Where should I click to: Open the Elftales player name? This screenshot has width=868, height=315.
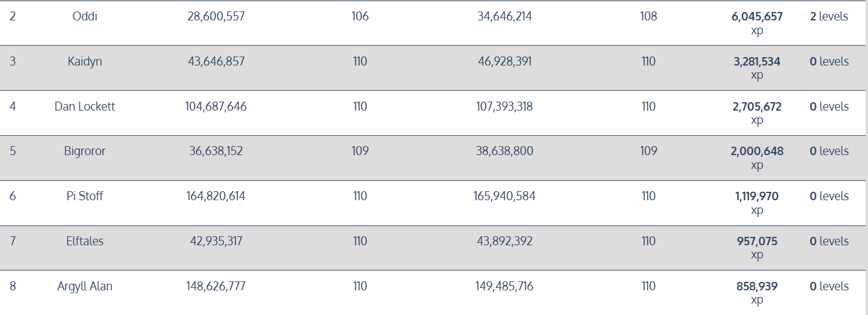tap(85, 241)
